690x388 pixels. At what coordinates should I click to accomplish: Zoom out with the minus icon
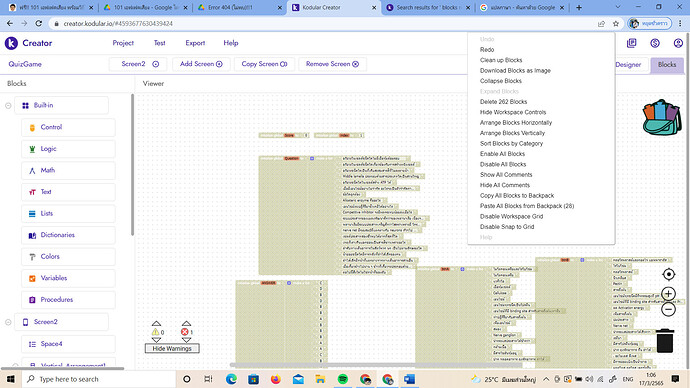pos(668,309)
